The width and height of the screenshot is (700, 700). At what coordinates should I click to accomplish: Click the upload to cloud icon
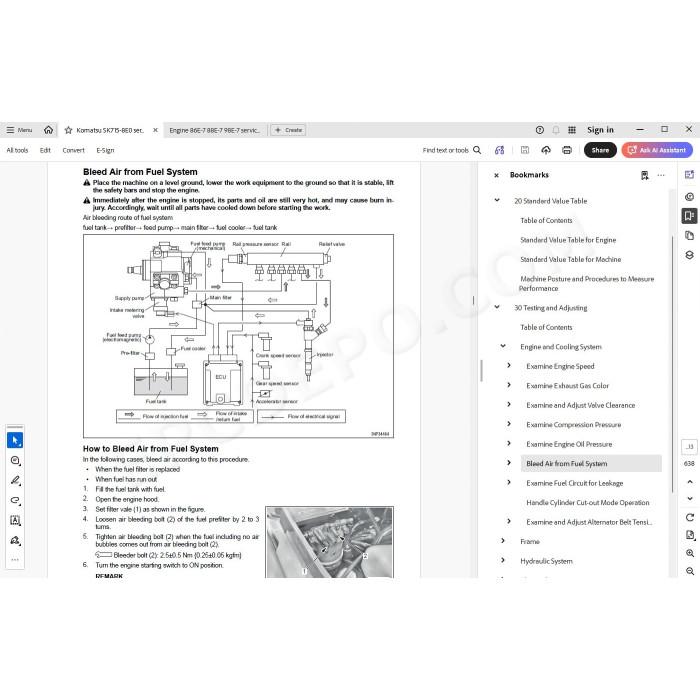point(546,150)
